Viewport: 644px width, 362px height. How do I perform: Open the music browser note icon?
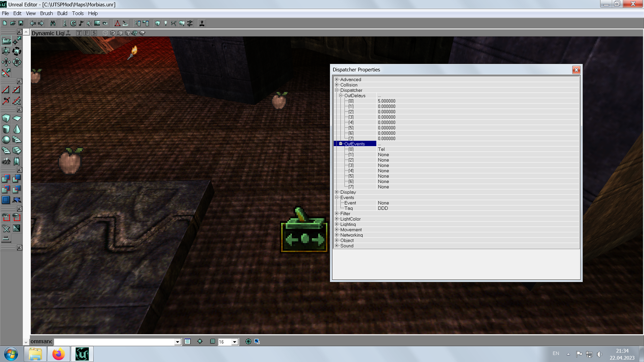(81, 23)
